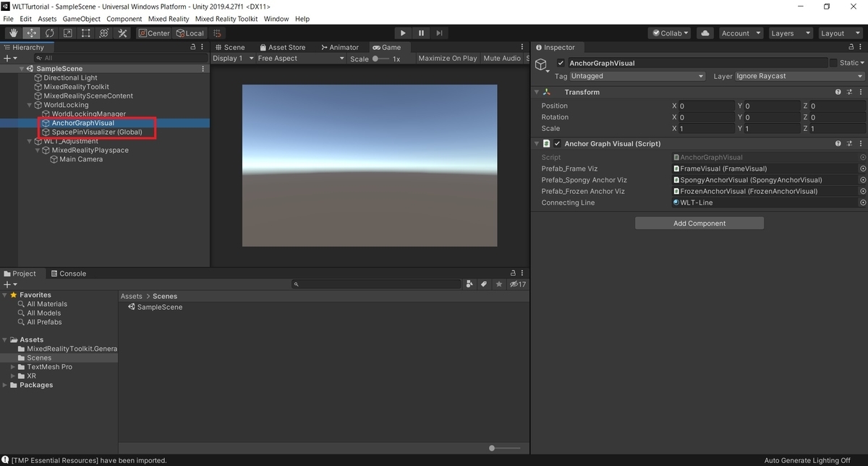Open Anchor Graph Visual script context menu
This screenshot has width=868, height=466.
pos(861,144)
